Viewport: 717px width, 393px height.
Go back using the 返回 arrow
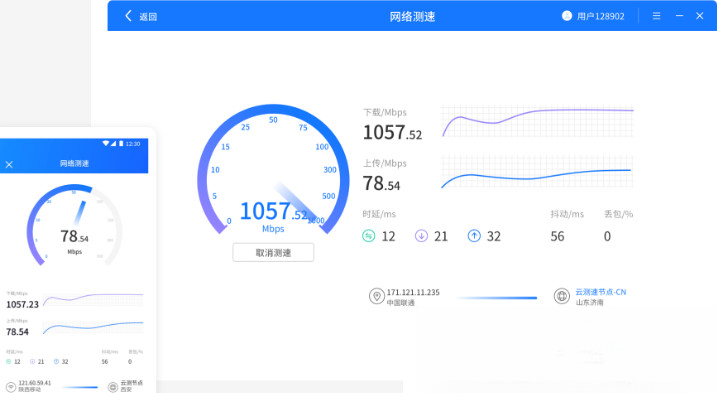click(x=128, y=16)
